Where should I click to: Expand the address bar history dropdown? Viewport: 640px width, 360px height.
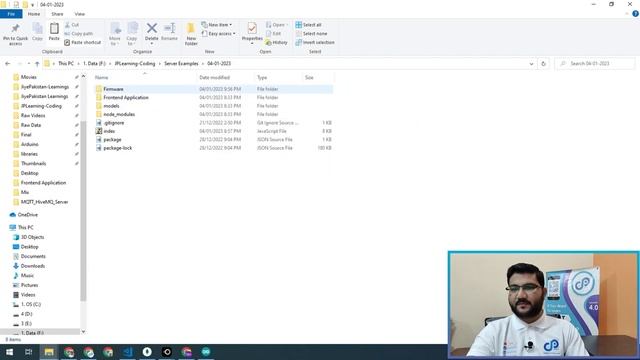pyautogui.click(x=531, y=64)
